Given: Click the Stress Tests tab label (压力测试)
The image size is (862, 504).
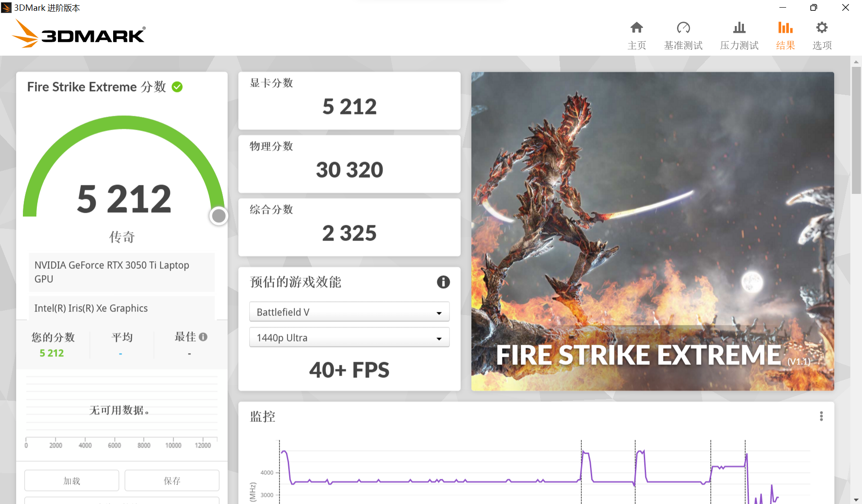Looking at the screenshot, I should click(739, 45).
